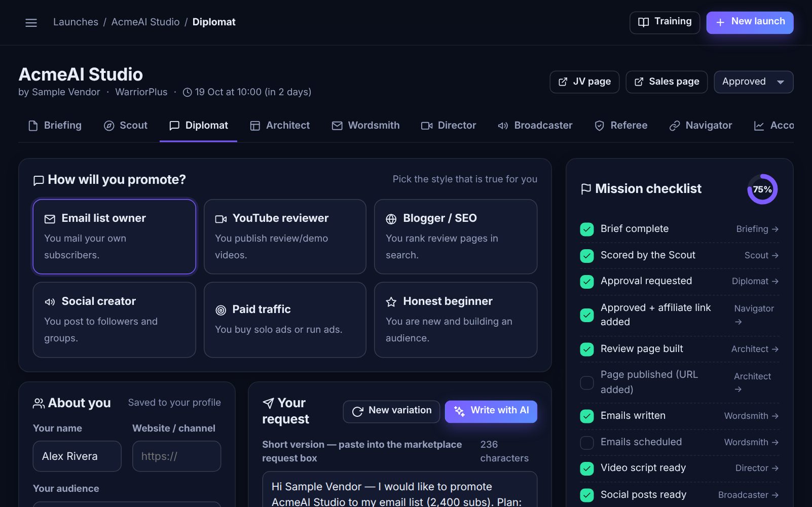Expand the Approved status dropdown
Image resolution: width=812 pixels, height=507 pixels.
coord(753,82)
